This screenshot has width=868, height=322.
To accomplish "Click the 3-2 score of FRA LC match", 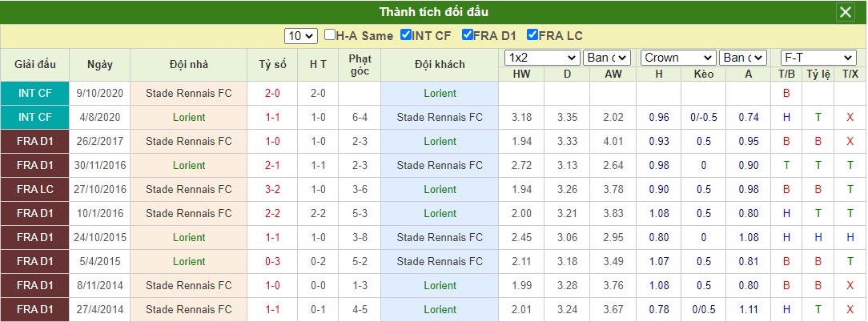I will coord(272,189).
